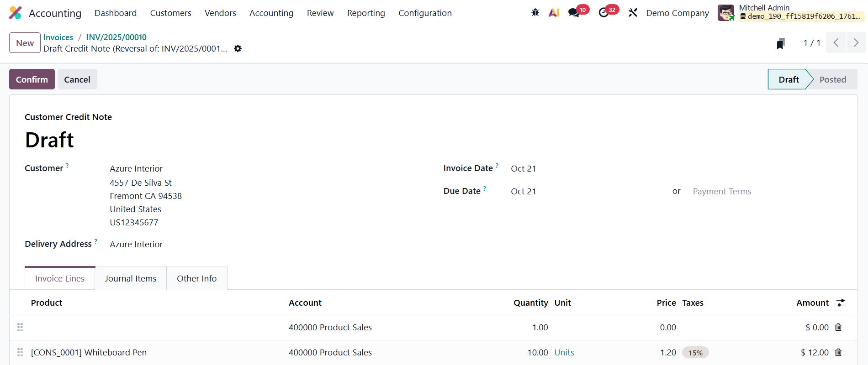Delete the empty first invoice line

(838, 327)
